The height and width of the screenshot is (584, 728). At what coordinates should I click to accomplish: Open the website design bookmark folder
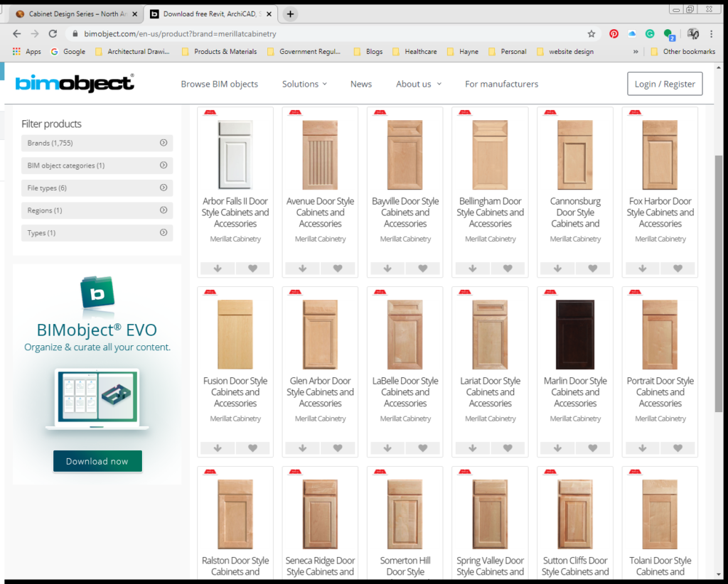click(x=565, y=51)
